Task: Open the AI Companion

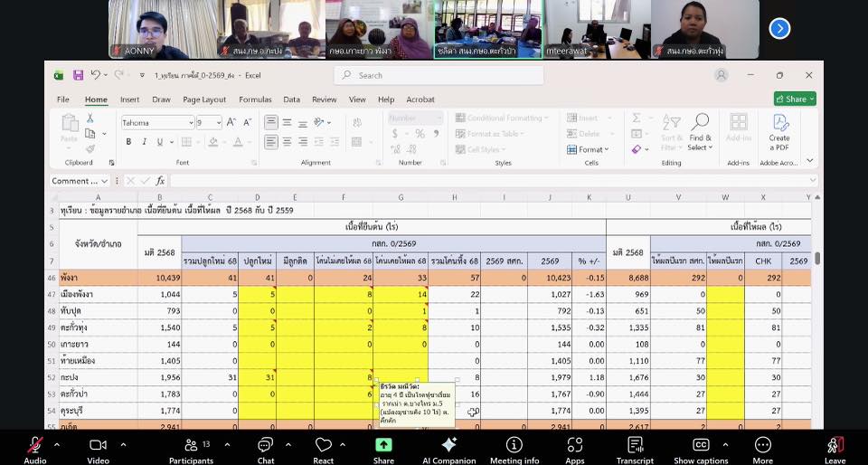Action: click(448, 445)
